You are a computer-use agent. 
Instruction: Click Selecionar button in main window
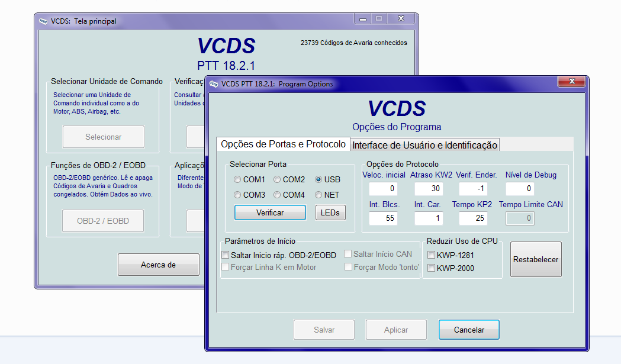click(x=104, y=137)
